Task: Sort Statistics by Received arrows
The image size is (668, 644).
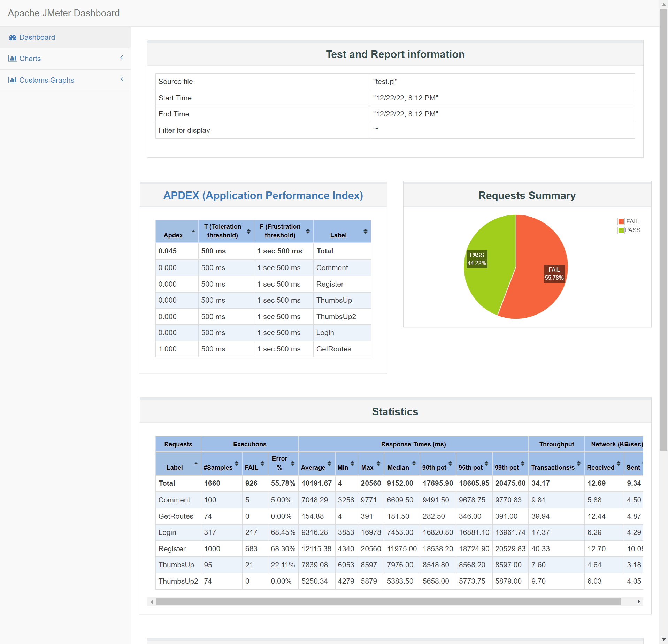Action: coord(619,463)
